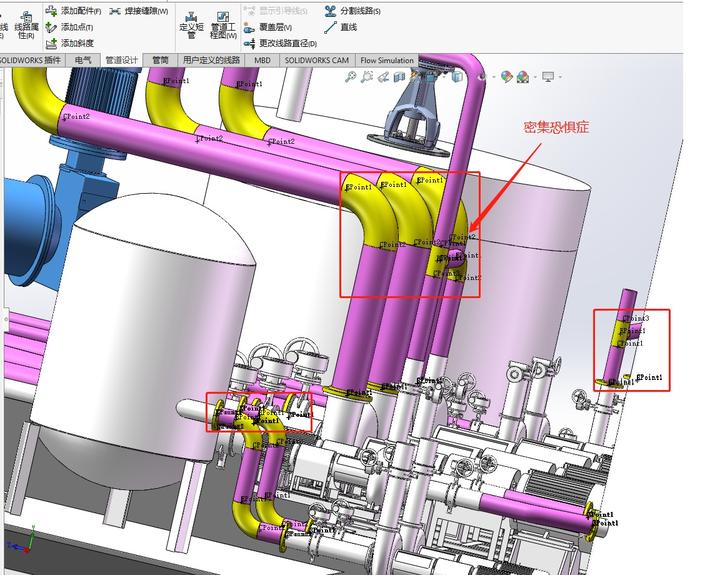Open 用户定义的线路 tab

tap(211, 60)
